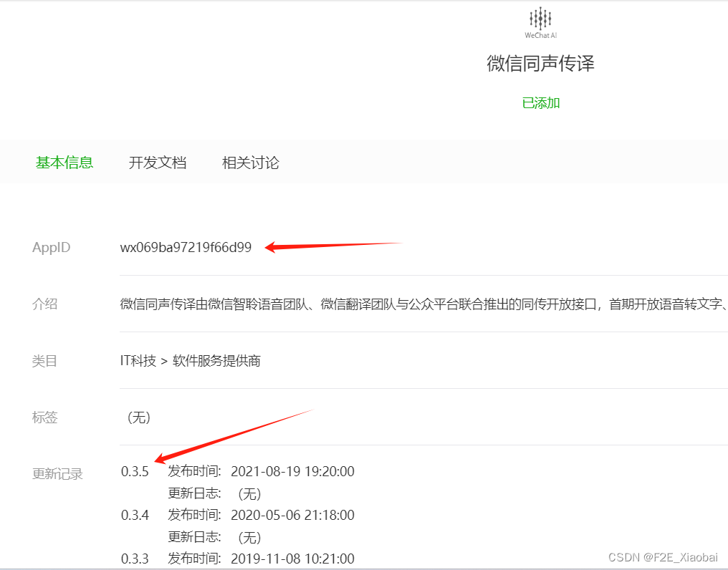The width and height of the screenshot is (728, 570).
Task: Click the 更新日志 label under version 0.3.4
Action: [x=194, y=537]
